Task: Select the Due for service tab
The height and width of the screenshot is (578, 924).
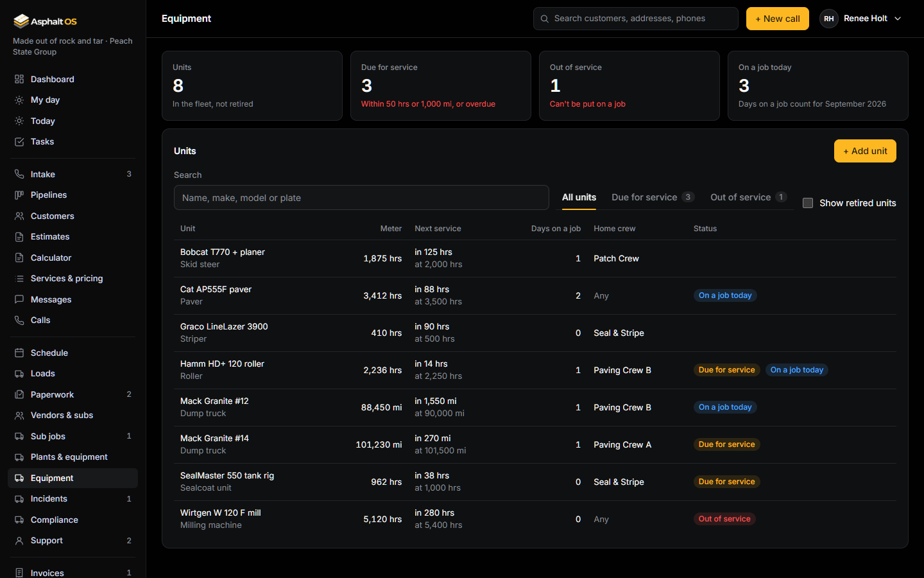Action: tap(653, 198)
